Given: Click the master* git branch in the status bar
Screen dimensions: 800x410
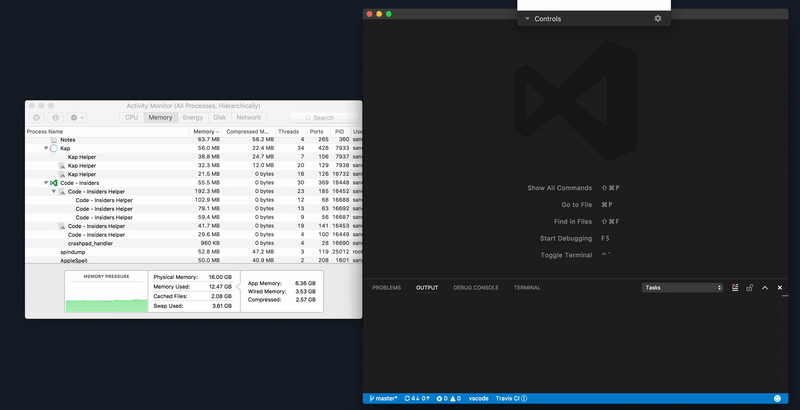Looking at the screenshot, I should click(x=383, y=398).
